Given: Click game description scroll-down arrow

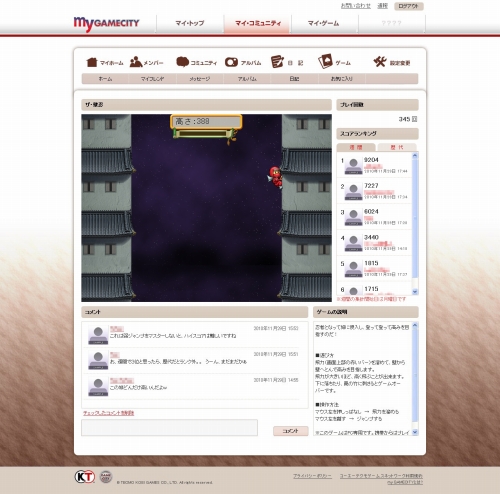Looking at the screenshot, I should [x=415, y=432].
